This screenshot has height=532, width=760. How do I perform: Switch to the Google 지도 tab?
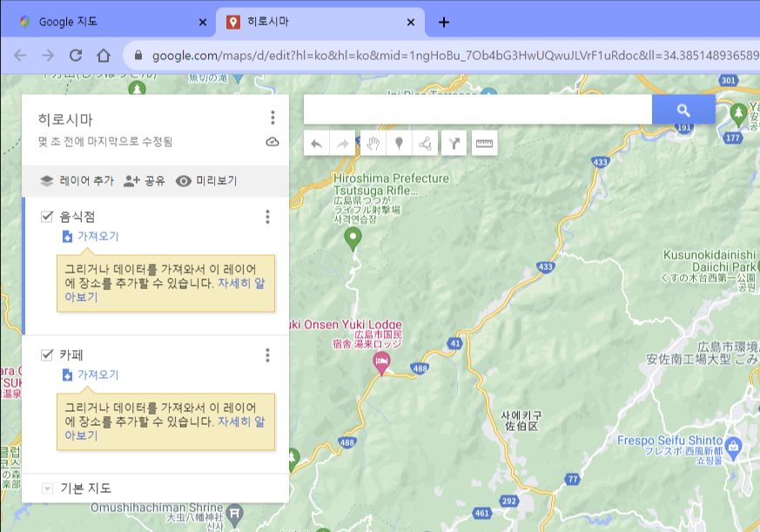tap(111, 22)
